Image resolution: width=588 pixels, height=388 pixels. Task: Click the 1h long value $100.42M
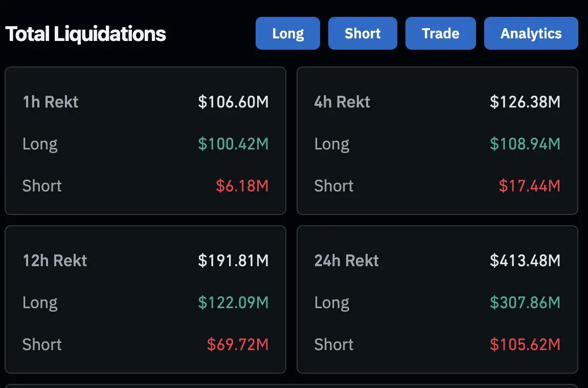click(233, 144)
